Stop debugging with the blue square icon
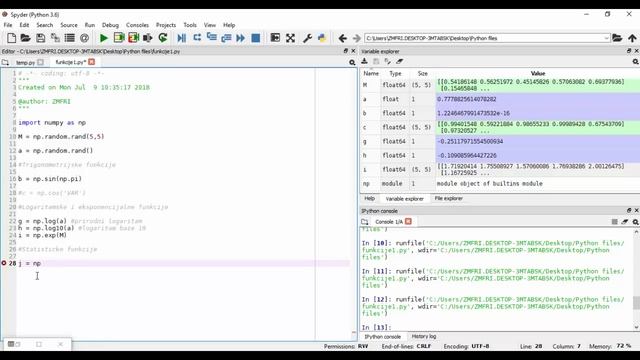 tap(256, 38)
